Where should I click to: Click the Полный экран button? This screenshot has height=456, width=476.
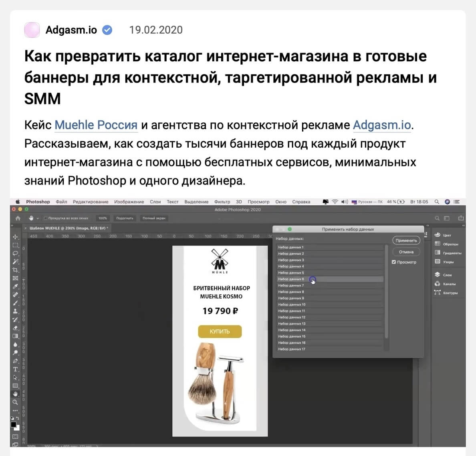[154, 218]
